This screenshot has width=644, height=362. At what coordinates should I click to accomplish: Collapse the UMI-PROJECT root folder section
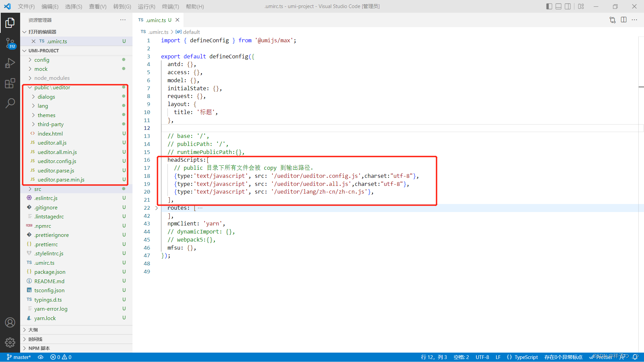[x=76, y=51]
